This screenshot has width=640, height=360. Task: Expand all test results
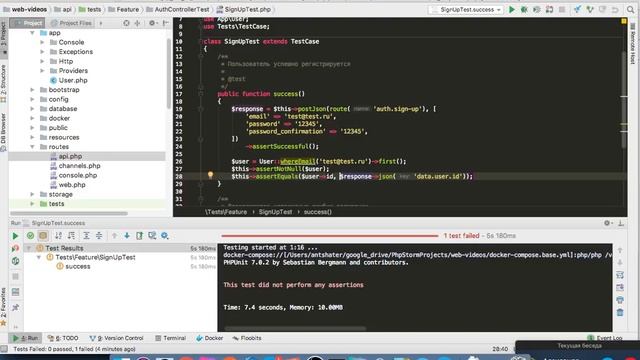(x=86, y=236)
